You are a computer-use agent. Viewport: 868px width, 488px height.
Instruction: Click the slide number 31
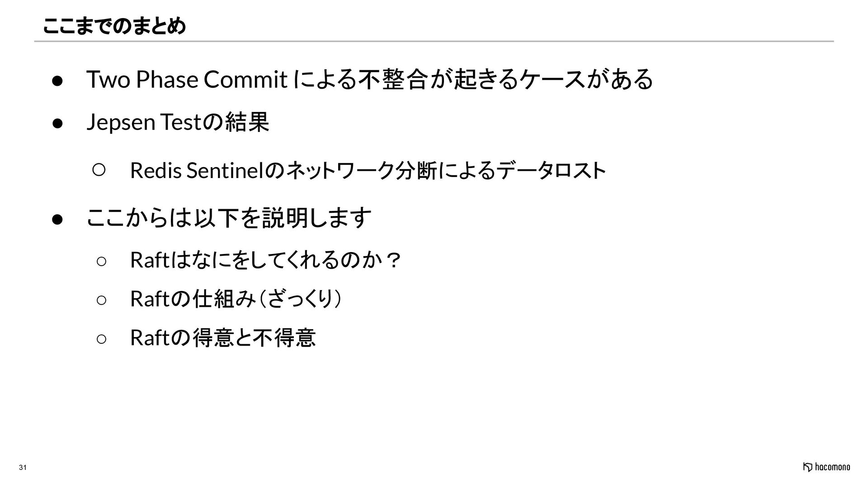(22, 469)
